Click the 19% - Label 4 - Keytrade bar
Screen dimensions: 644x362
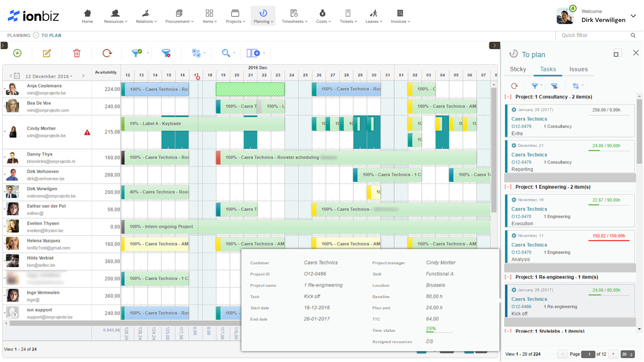tap(203, 124)
